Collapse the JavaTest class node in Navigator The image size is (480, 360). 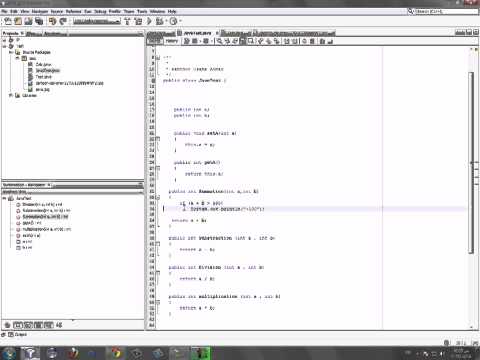[5, 198]
